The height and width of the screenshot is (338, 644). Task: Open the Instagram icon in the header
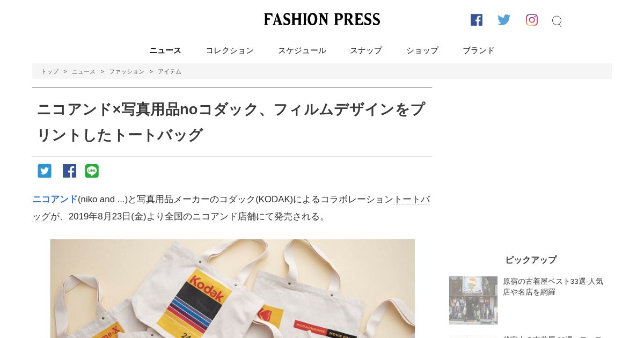click(532, 20)
